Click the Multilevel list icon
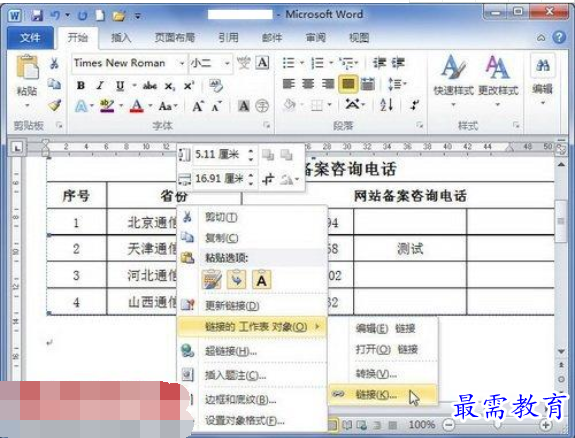Viewport: 575px width, 438px height. 347,63
